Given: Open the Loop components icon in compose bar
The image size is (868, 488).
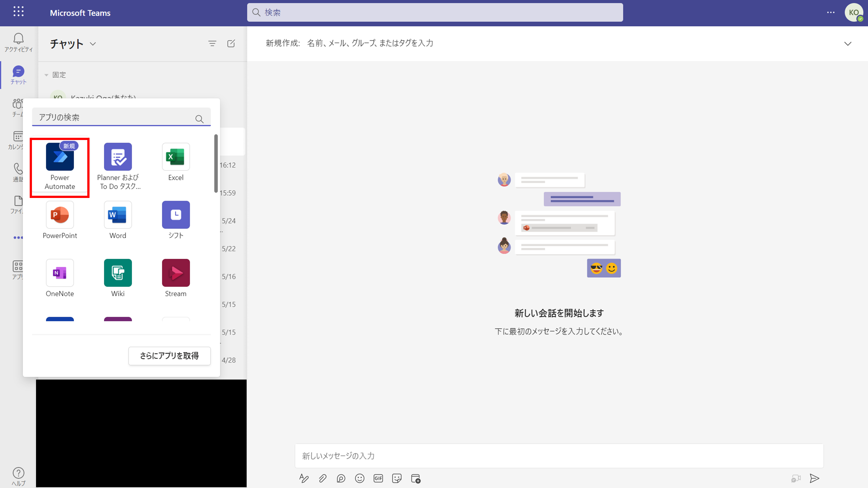Looking at the screenshot, I should tap(341, 478).
